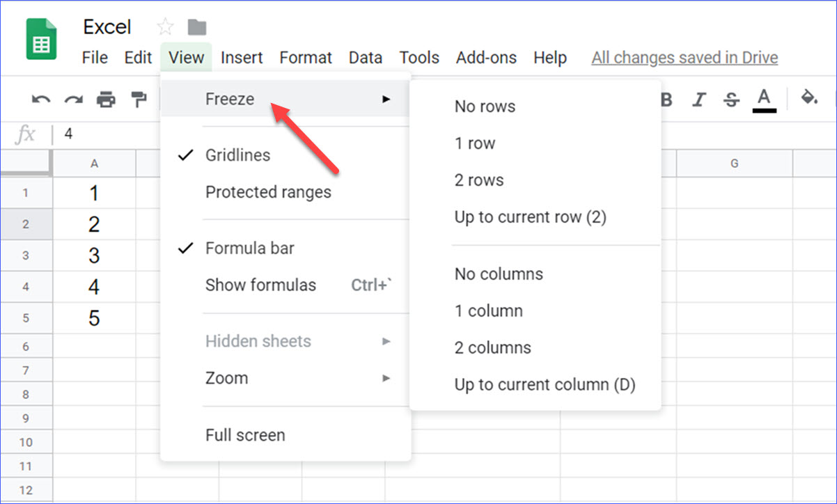837x504 pixels.
Task: Select Up to current row (2)
Action: tap(531, 216)
